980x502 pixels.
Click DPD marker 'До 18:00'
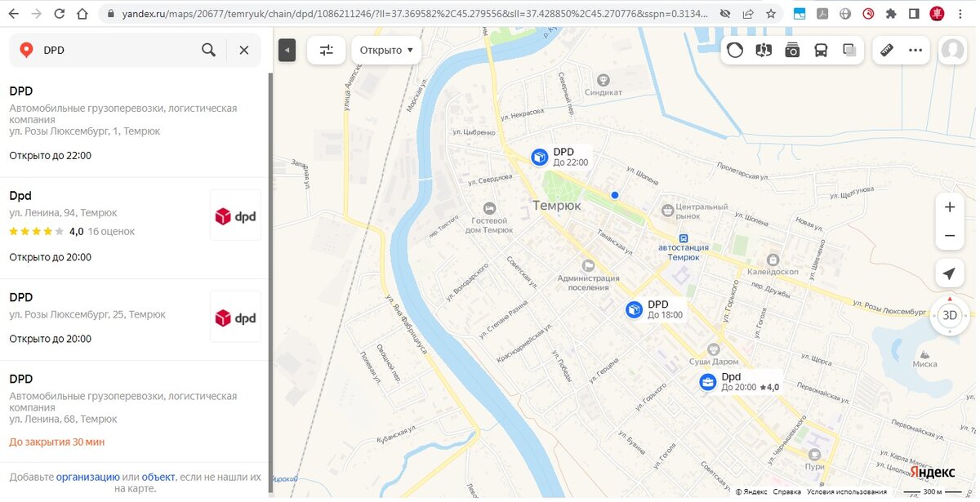tap(634, 309)
